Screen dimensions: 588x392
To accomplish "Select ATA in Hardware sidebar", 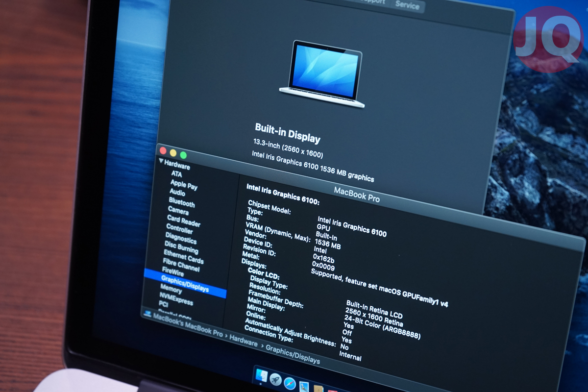I will [176, 173].
